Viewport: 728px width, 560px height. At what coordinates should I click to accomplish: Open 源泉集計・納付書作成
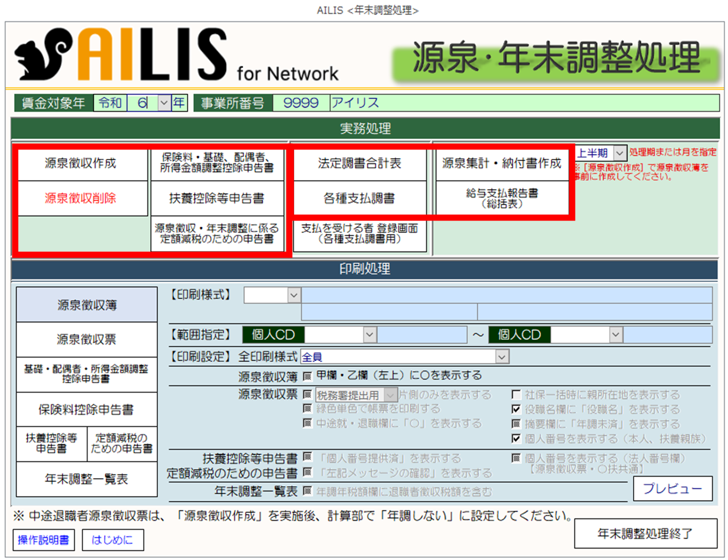[502, 164]
